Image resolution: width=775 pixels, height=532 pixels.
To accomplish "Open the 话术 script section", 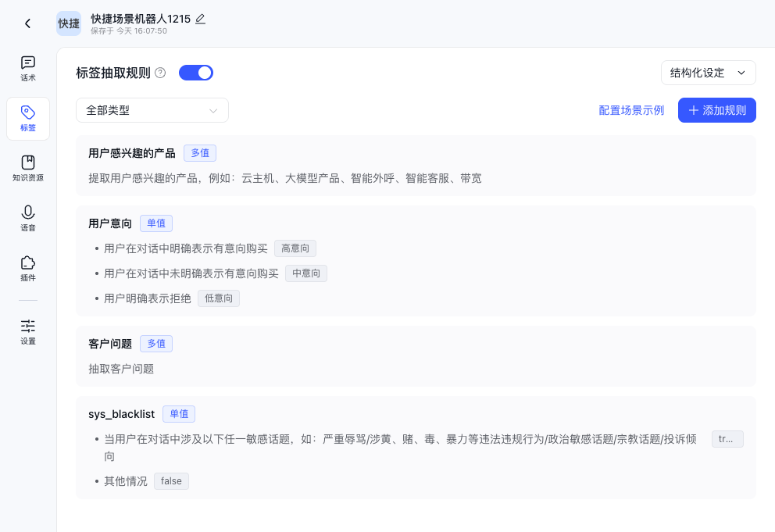I will coord(28,69).
